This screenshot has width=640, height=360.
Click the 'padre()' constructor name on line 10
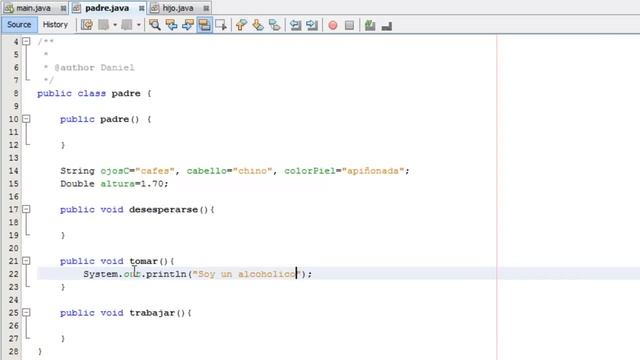point(120,119)
